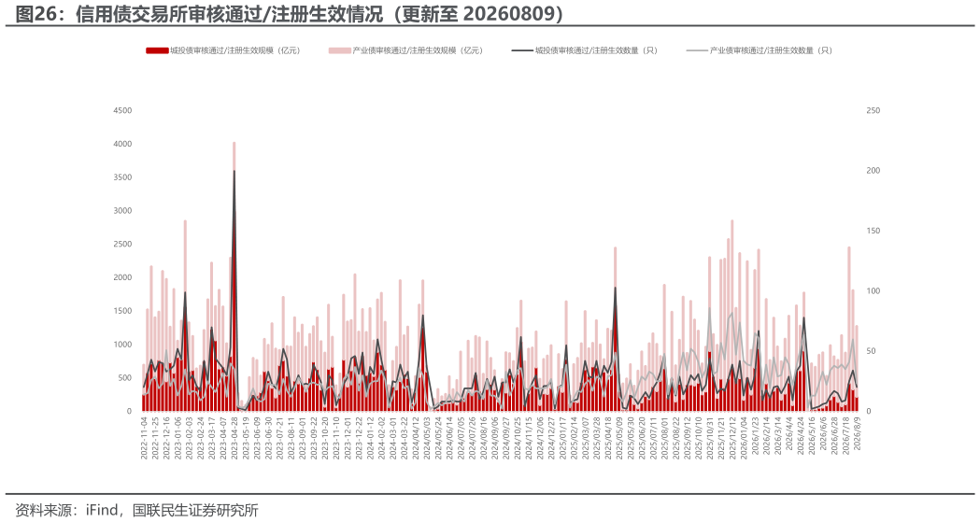980x522 pixels.
Task: Click the x-axis date label 2024/10/25
Action: click(x=517, y=438)
